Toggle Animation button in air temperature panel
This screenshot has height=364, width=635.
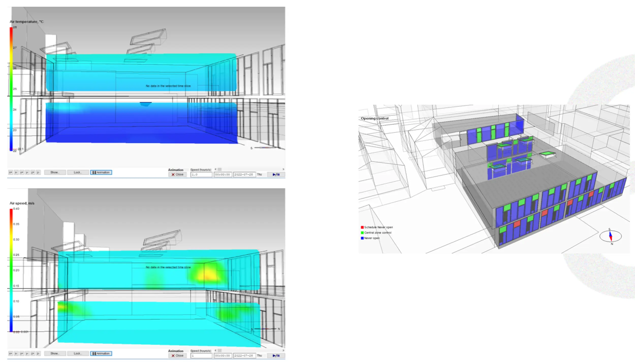click(101, 172)
